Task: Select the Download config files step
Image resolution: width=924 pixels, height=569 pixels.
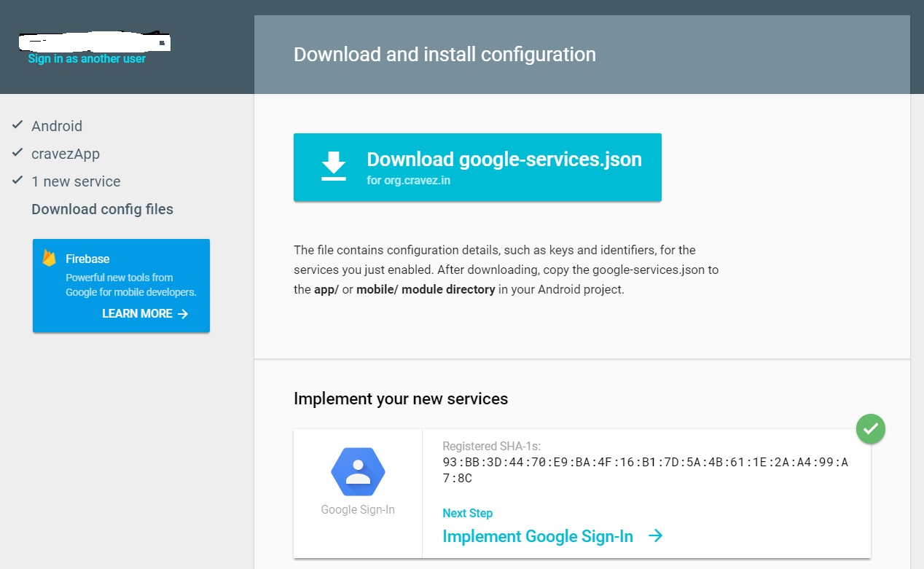Action: tap(102, 209)
